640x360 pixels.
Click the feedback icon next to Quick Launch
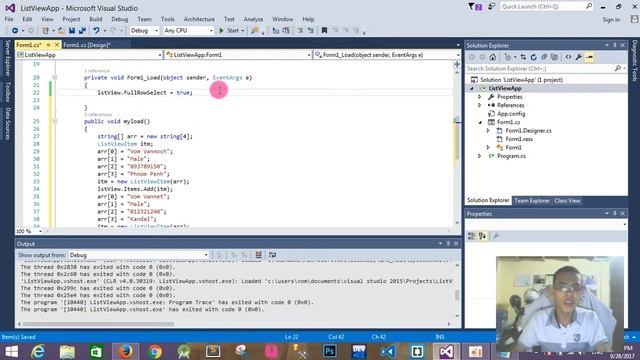coord(492,7)
